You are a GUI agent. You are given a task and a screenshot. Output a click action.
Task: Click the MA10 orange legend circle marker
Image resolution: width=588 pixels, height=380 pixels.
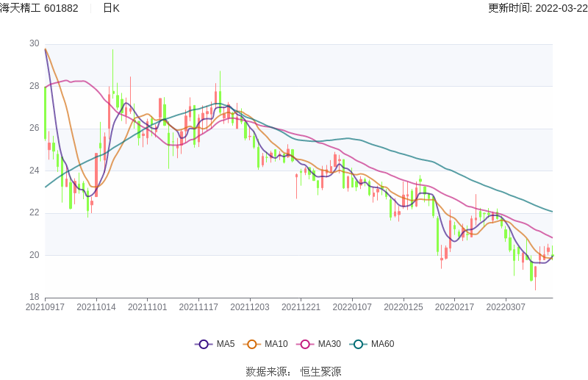252,344
